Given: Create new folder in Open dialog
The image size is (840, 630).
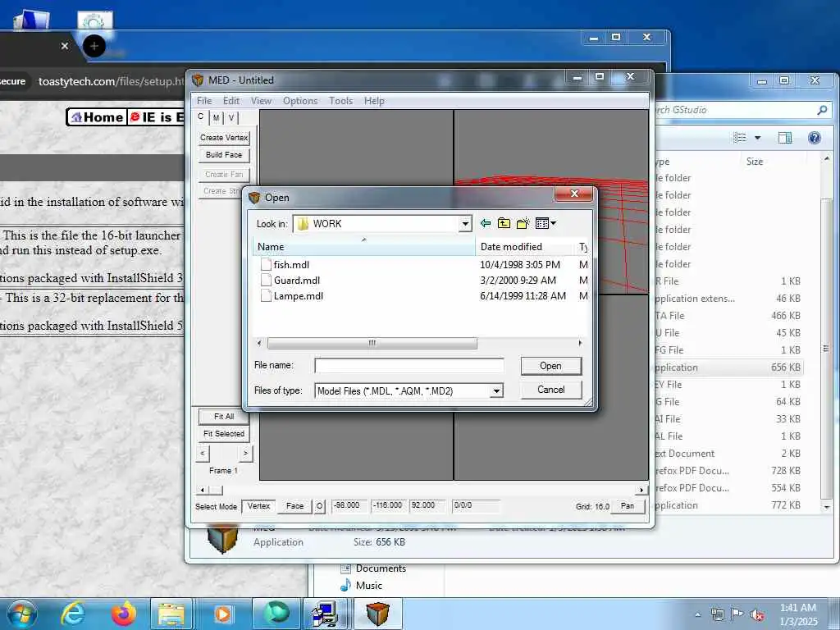Looking at the screenshot, I should [x=523, y=223].
